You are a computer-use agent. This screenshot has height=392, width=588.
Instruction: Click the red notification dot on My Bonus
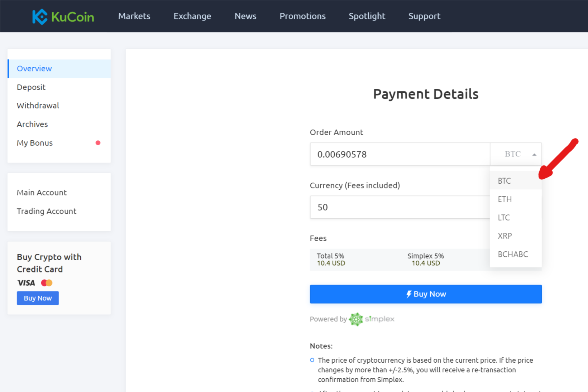tap(98, 142)
